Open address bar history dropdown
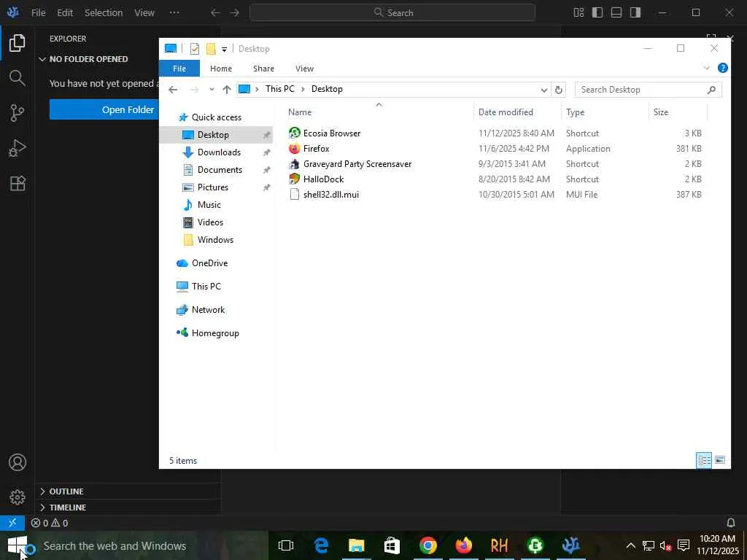This screenshot has height=560, width=747. (x=543, y=90)
